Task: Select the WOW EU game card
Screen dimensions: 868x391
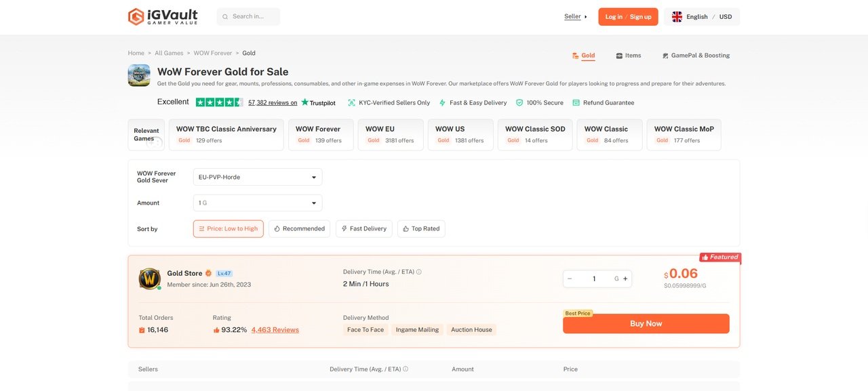Action: [x=391, y=134]
